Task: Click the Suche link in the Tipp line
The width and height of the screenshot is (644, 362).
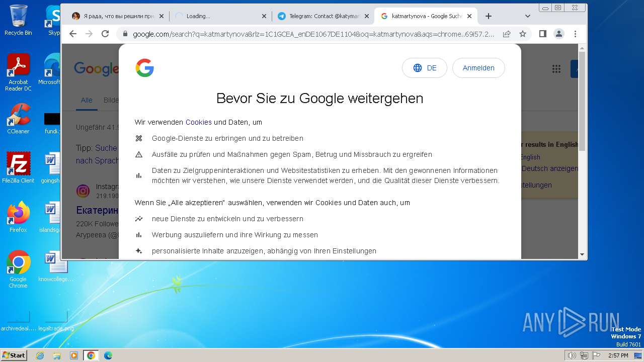Action: [106, 148]
